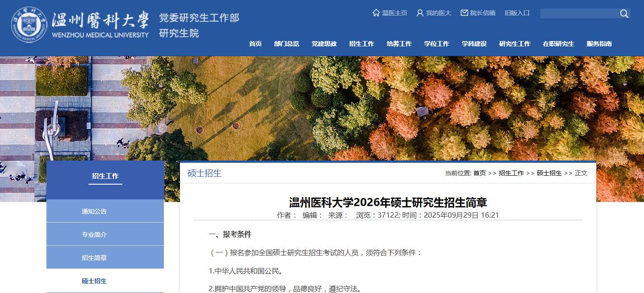The height and width of the screenshot is (293, 644).
Task: Open the 学科建设 menu
Action: click(474, 44)
